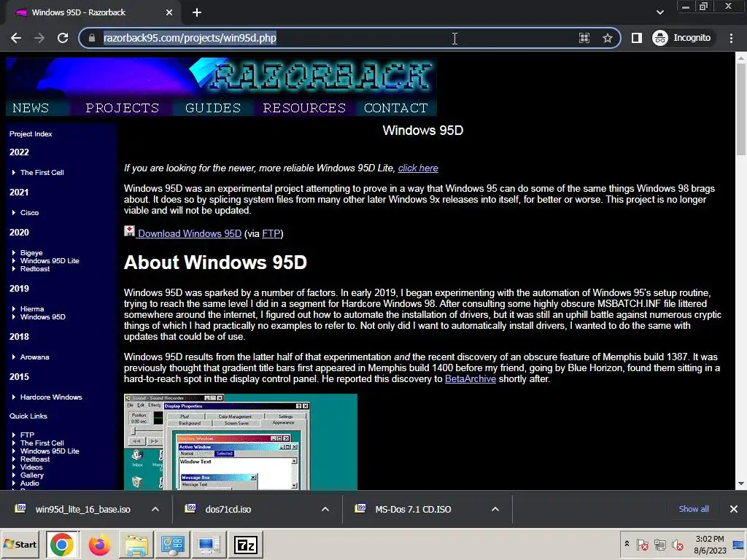The width and height of the screenshot is (747, 560).
Task: Open the FTP download link in page text
Action: click(x=271, y=234)
